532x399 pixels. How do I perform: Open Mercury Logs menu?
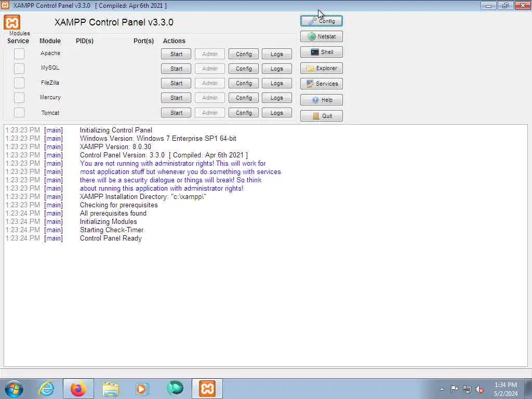coord(277,98)
